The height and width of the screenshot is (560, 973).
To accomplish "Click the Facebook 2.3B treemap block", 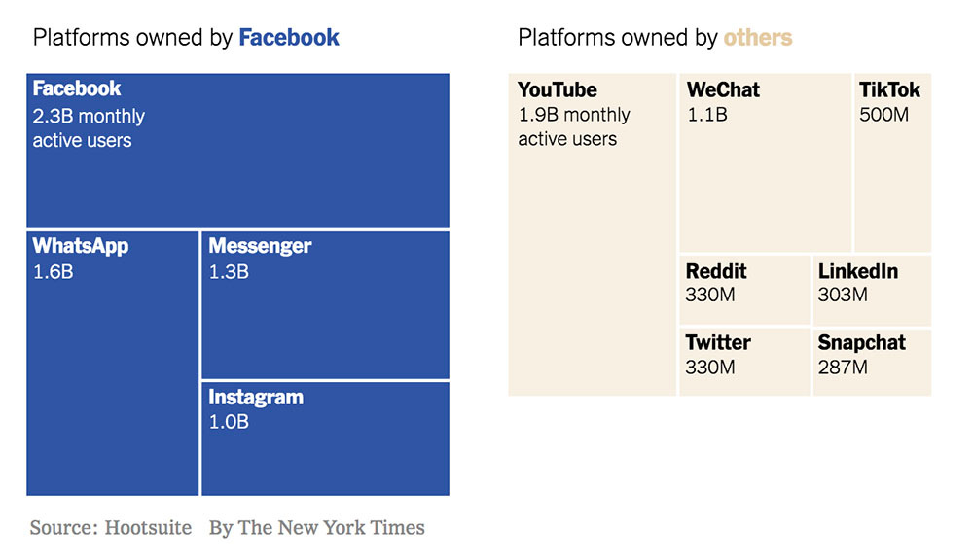I will coord(237,151).
